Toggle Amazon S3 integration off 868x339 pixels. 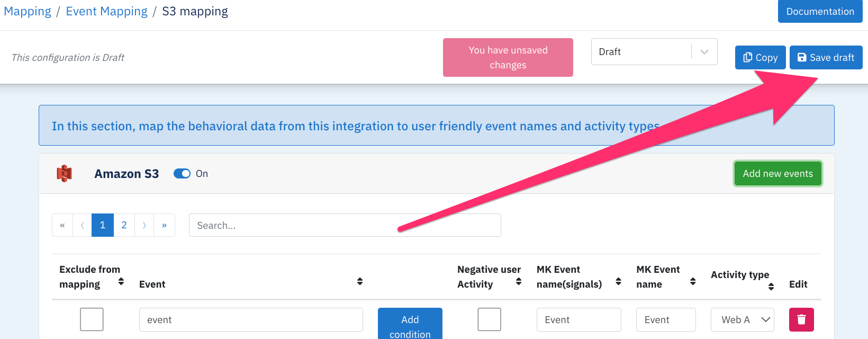click(x=182, y=174)
